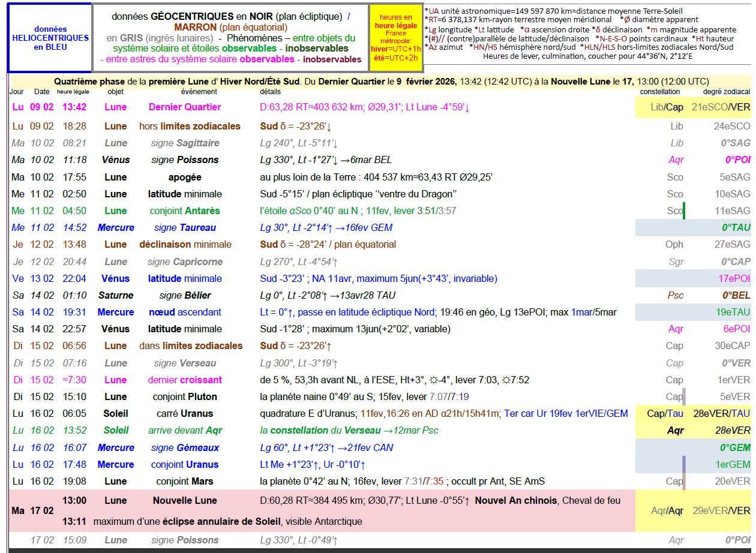Select the yellow 'Cap/Tau' constellation cell
The width and height of the screenshot is (756, 553).
click(665, 414)
